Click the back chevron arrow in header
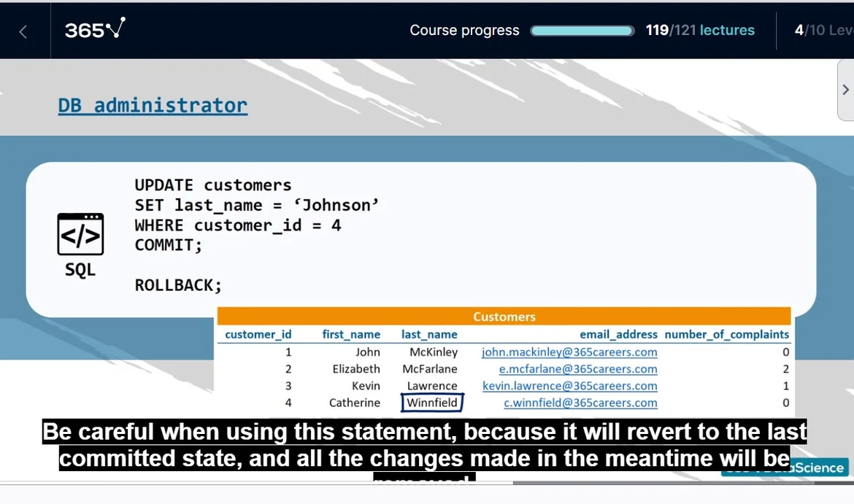Screen dimensions: 854x504 (23, 31)
